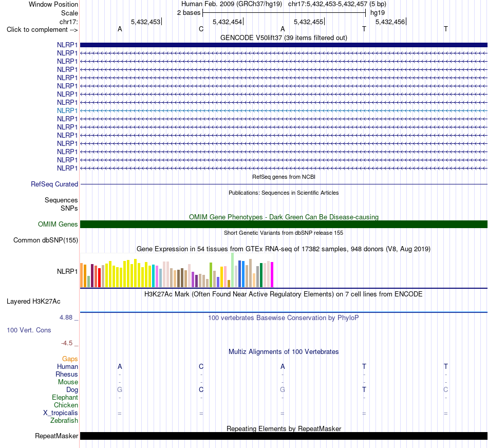The height and width of the screenshot is (448, 488).
Task: Click the tall light-green GTEx expression bar
Action: coord(233,270)
